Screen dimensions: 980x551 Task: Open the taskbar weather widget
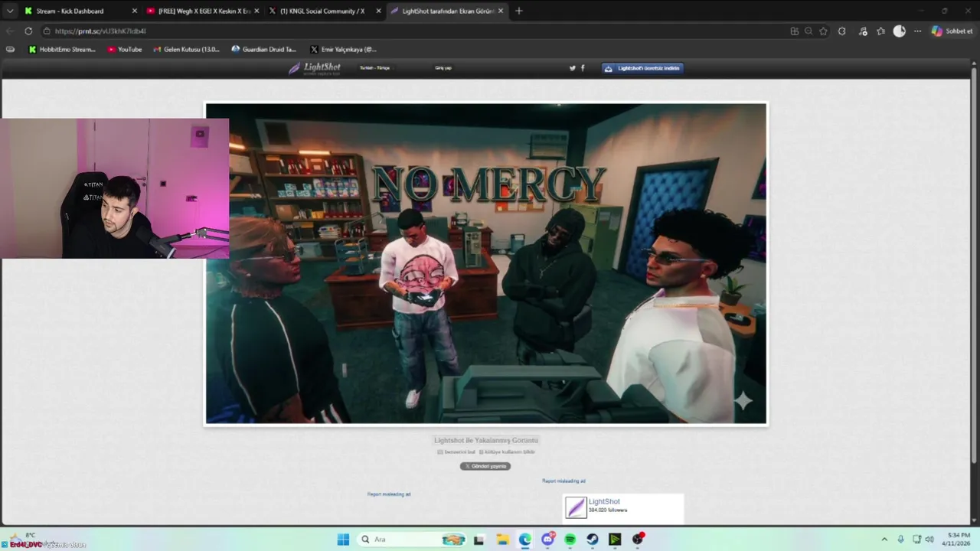point(21,536)
